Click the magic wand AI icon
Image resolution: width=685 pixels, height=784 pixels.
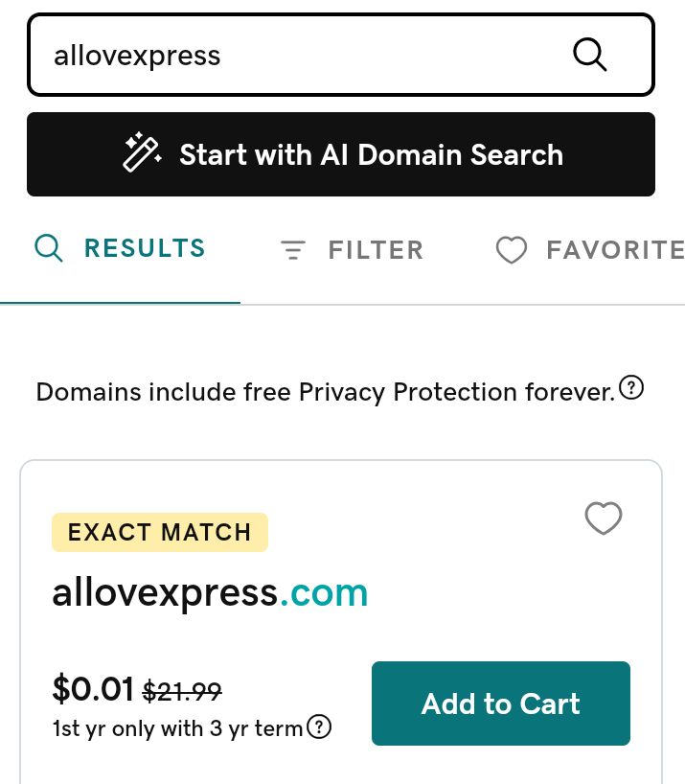(143, 152)
